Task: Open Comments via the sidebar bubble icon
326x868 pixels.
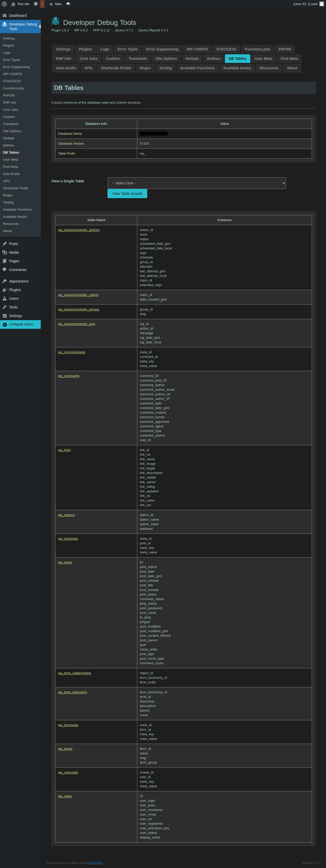Action: 4,269
